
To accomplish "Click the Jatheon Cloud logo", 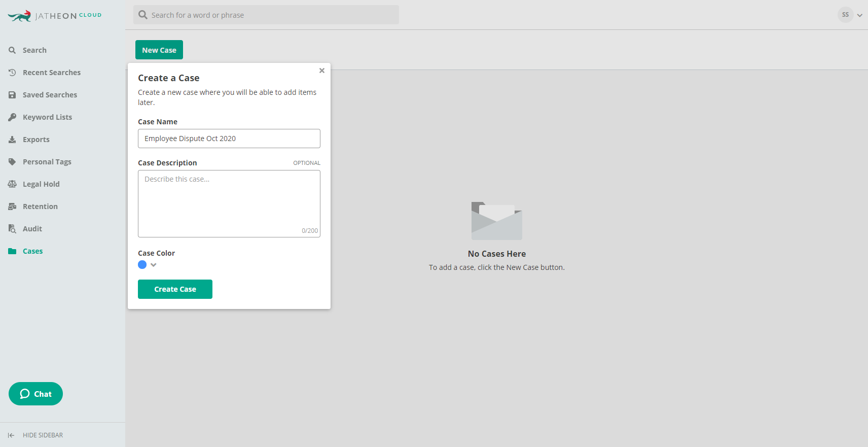I will click(x=55, y=16).
